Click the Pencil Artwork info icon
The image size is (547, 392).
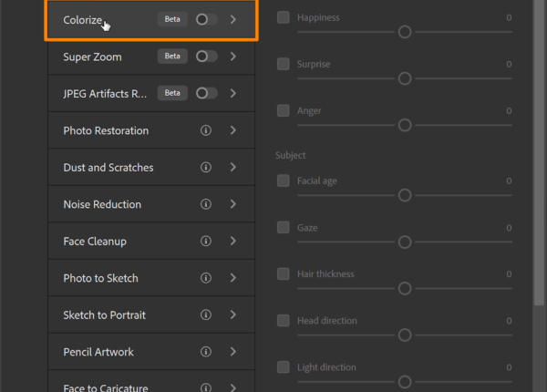point(206,352)
